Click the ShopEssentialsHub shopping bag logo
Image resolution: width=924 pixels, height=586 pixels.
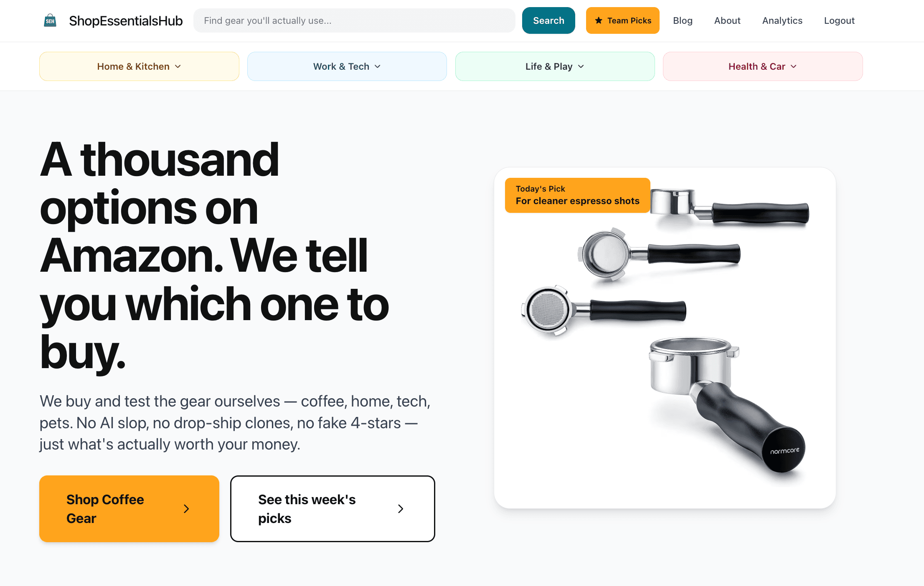(50, 20)
